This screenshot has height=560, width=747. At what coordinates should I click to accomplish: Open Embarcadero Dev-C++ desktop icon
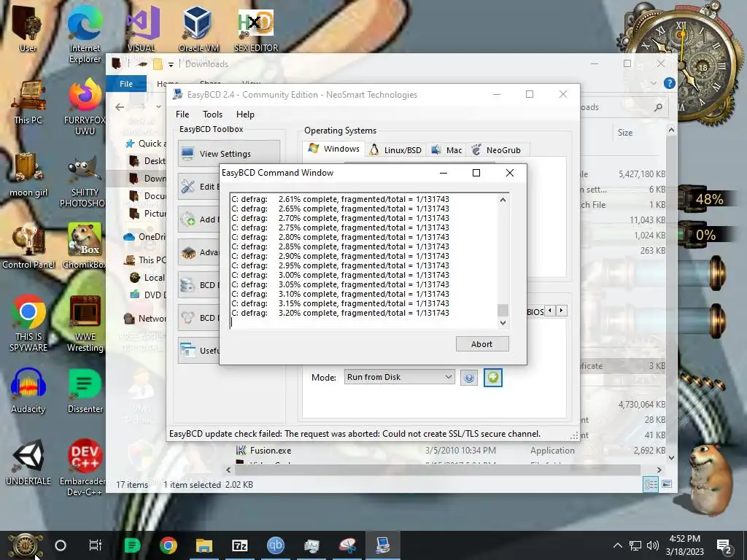coord(85,467)
